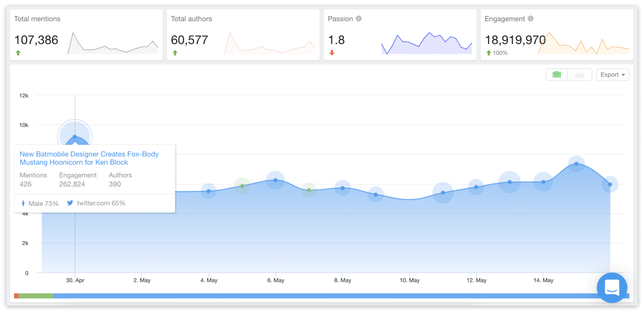This screenshot has height=310, width=644.
Task: Click the Engagement sparkline chart
Action: pos(584,44)
